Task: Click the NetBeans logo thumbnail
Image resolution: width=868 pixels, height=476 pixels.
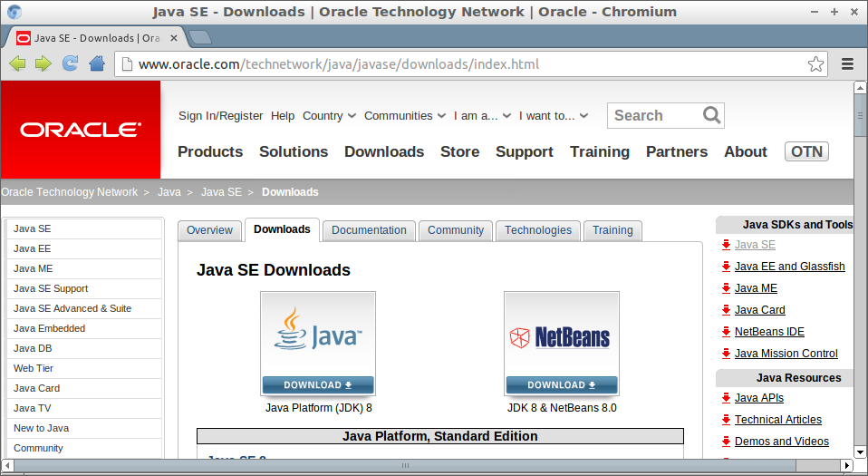Action: click(562, 335)
